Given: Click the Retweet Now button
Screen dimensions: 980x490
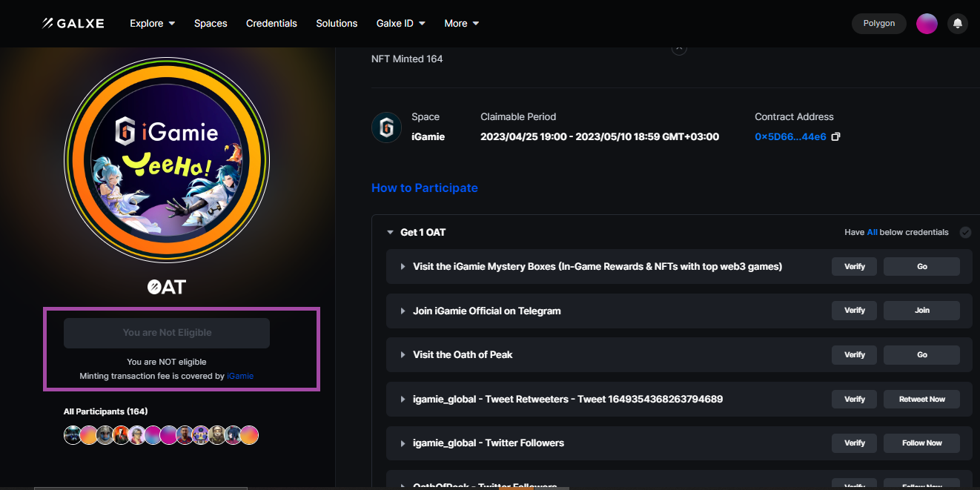Looking at the screenshot, I should point(921,399).
